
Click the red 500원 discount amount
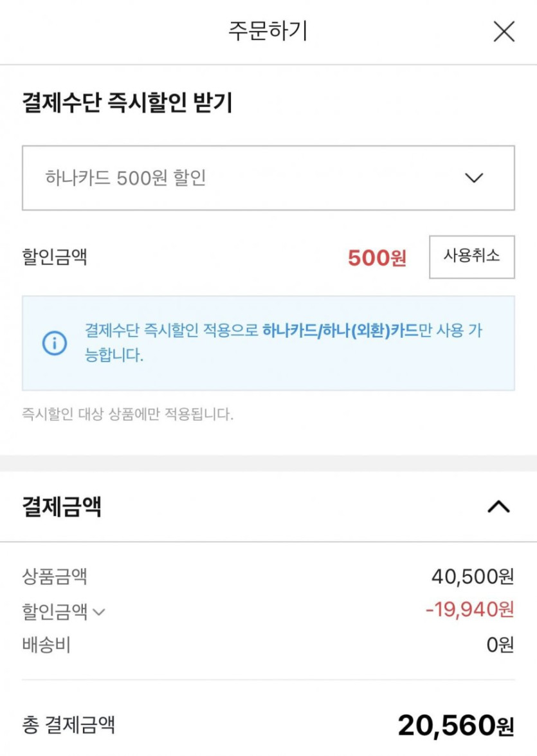377,258
